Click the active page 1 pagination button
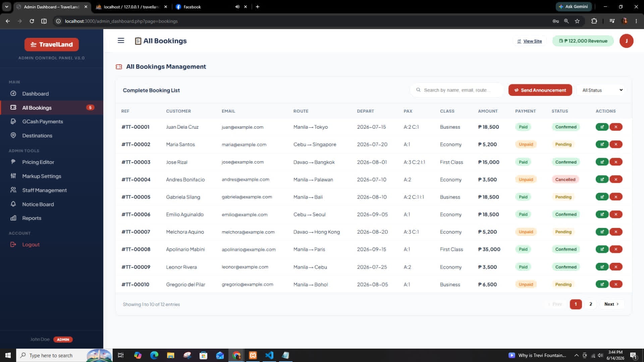The image size is (644, 362). (576, 304)
